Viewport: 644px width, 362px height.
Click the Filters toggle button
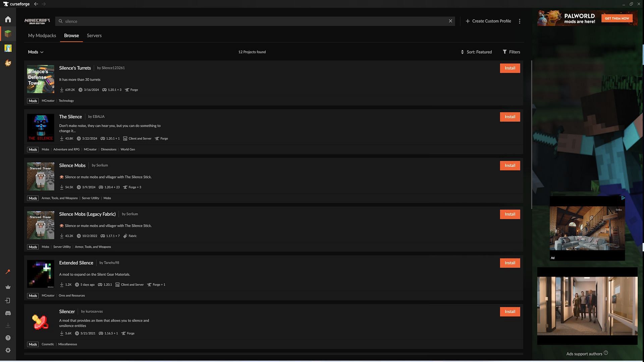tap(511, 52)
